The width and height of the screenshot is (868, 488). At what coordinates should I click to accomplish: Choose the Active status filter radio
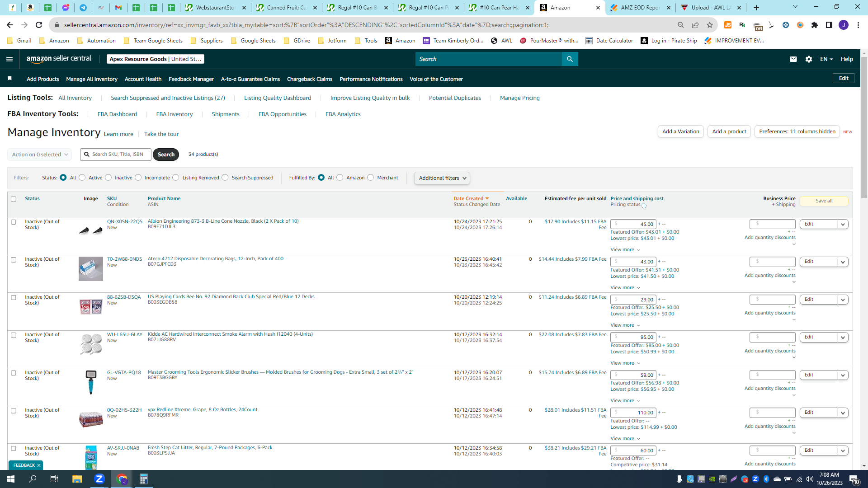click(82, 178)
